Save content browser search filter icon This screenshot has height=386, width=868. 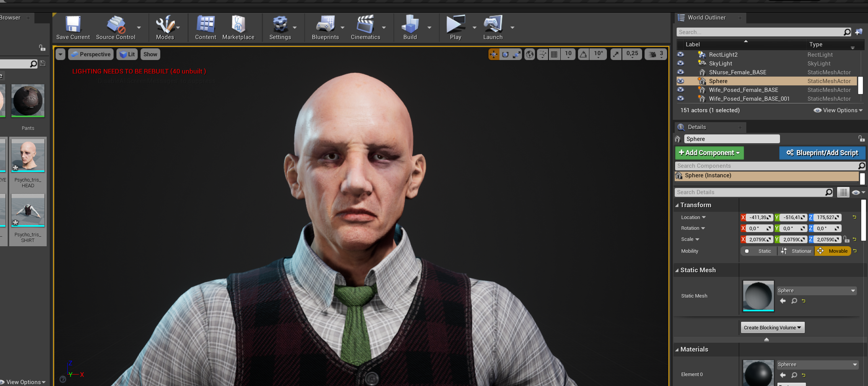42,64
